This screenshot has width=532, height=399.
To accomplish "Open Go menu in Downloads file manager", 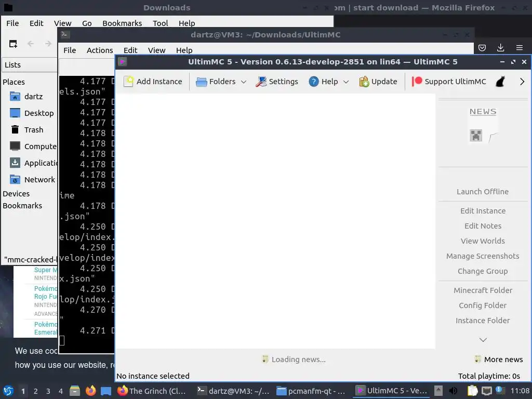I will click(87, 23).
